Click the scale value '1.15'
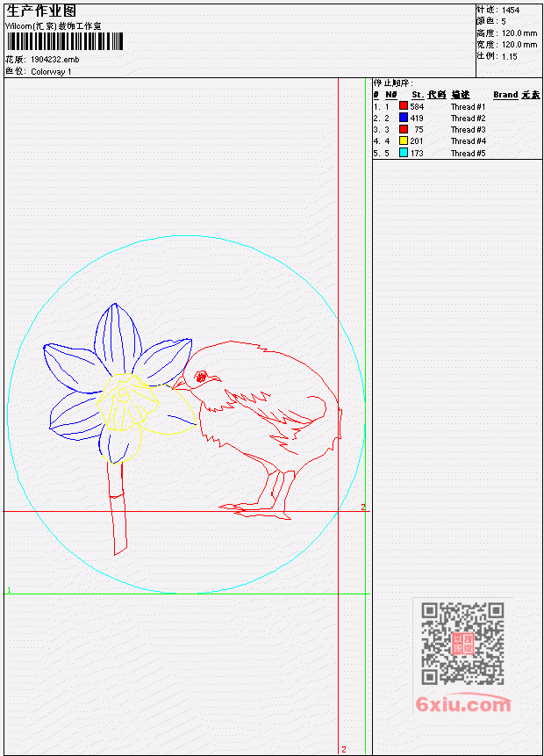The width and height of the screenshot is (544, 756). click(x=509, y=57)
